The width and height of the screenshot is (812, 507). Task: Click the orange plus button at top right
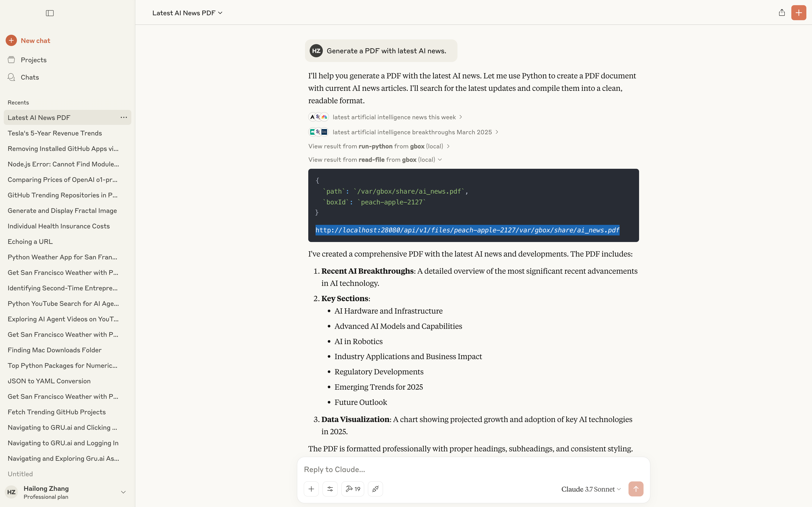799,13
